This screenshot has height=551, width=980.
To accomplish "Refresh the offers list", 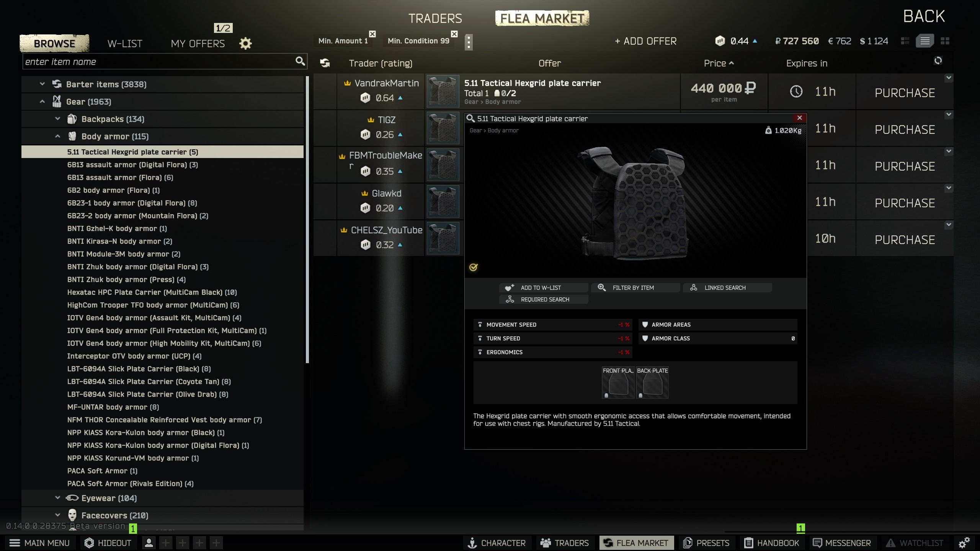I will [x=938, y=60].
